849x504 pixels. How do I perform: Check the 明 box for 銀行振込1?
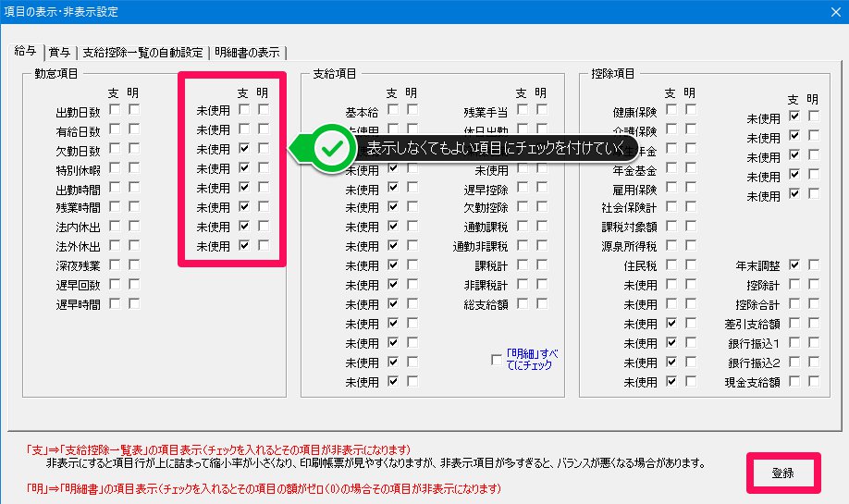[814, 342]
